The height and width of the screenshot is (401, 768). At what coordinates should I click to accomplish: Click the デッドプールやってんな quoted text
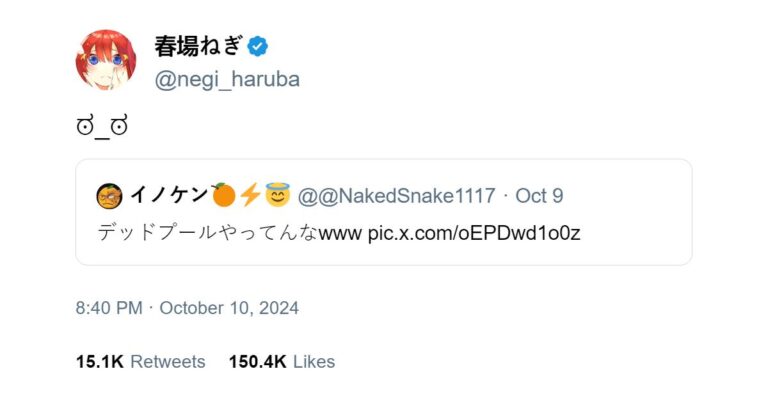coord(208,232)
